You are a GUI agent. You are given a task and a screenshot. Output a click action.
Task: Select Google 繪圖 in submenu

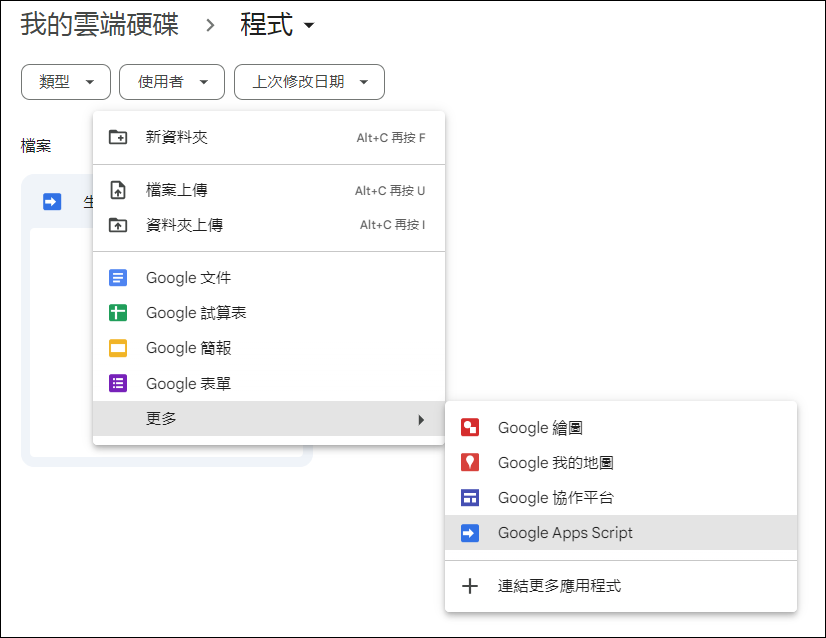coord(621,427)
